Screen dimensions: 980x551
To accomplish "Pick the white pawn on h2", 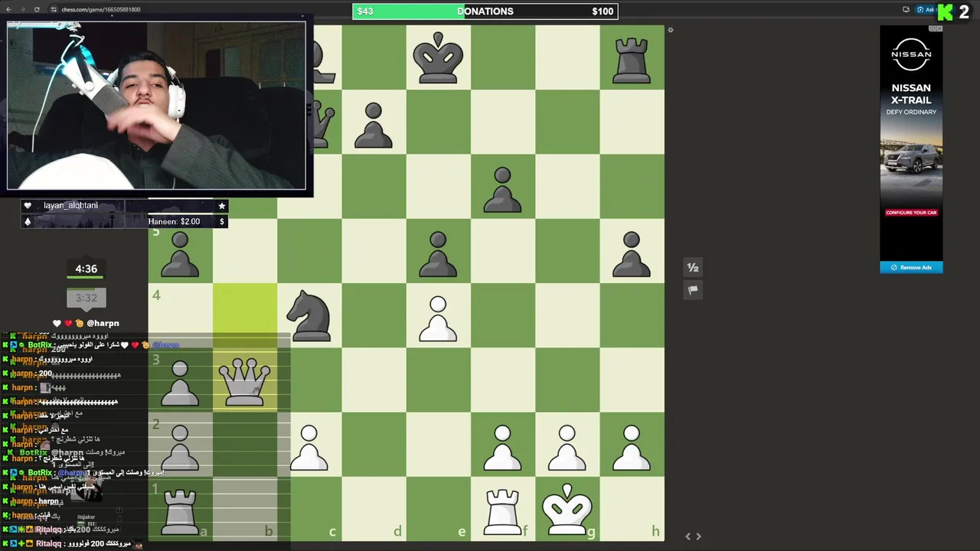I will [x=632, y=448].
